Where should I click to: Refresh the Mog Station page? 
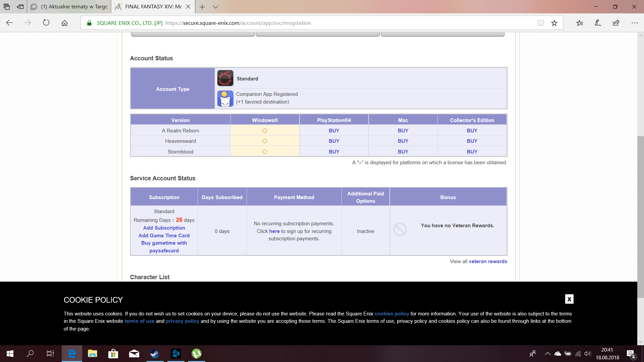tap(46, 23)
